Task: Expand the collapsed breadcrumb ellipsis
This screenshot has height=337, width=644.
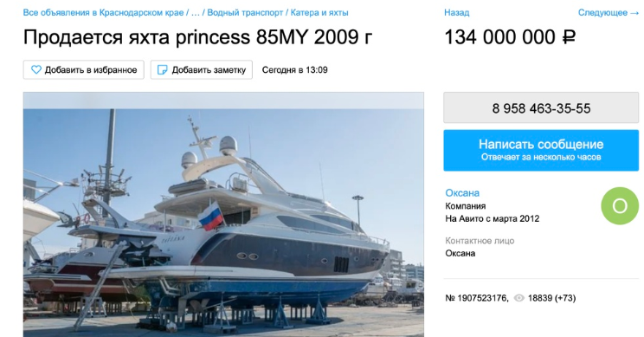Action: (196, 13)
